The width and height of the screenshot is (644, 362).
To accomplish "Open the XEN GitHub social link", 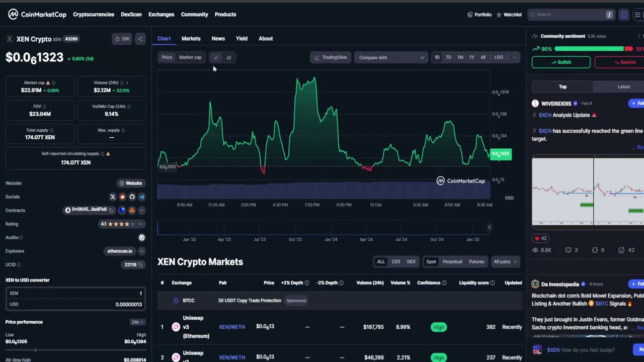I will pos(132,197).
